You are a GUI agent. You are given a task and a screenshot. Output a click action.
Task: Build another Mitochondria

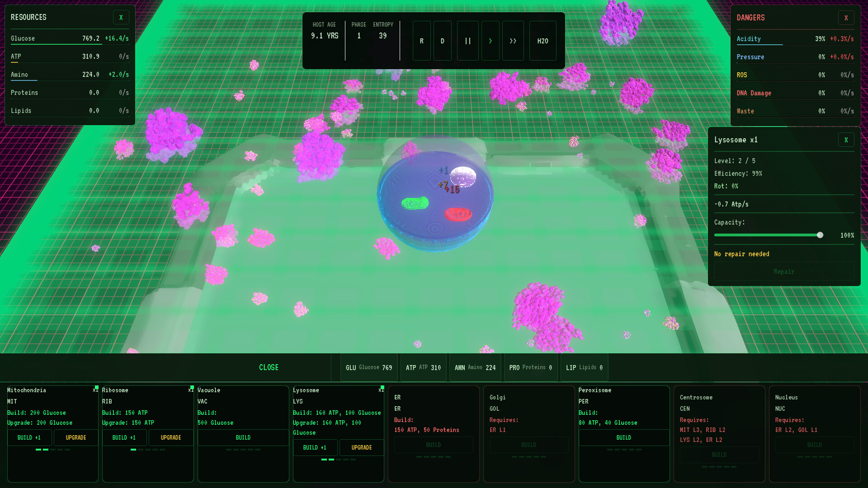point(29,437)
